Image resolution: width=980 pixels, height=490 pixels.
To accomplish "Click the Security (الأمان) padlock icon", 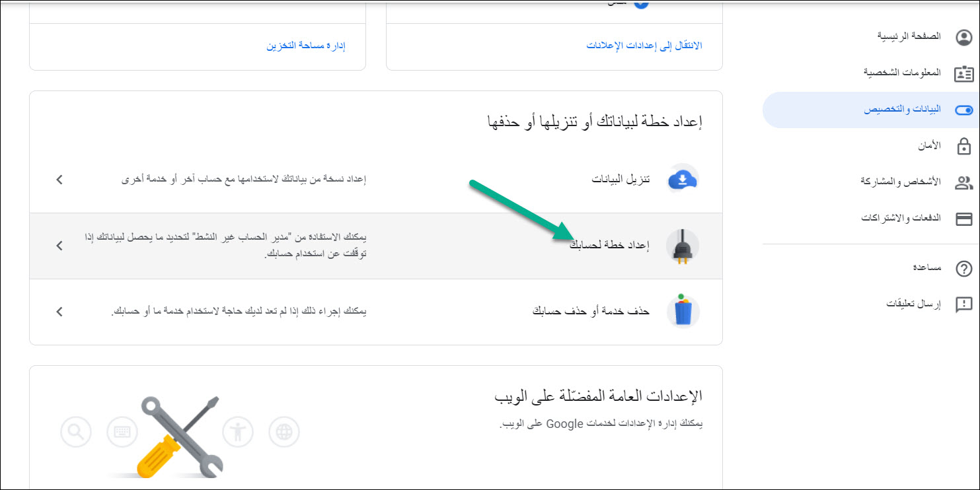I will (964, 146).
